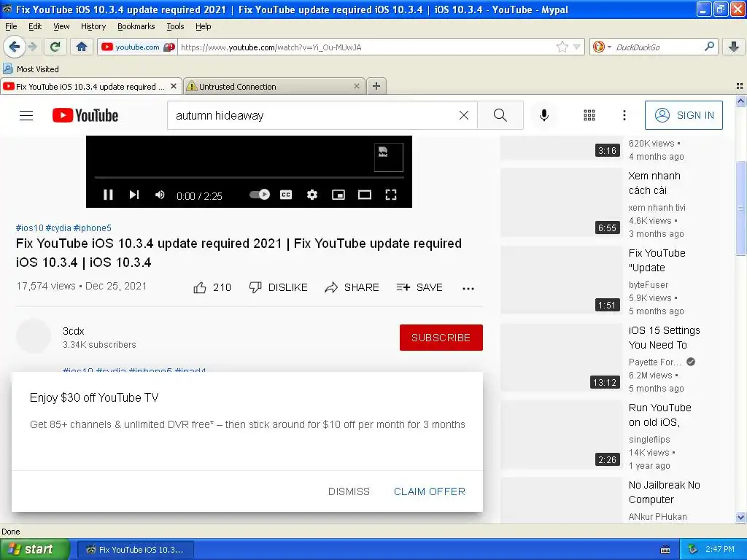747x560 pixels.
Task: Search with your voice microphone icon
Action: (x=544, y=115)
